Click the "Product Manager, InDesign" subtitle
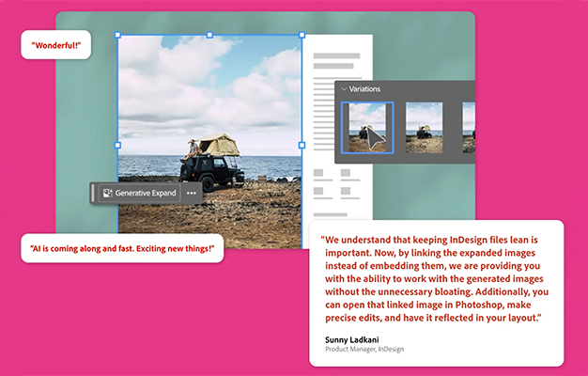The height and width of the screenshot is (376, 588). click(x=364, y=349)
